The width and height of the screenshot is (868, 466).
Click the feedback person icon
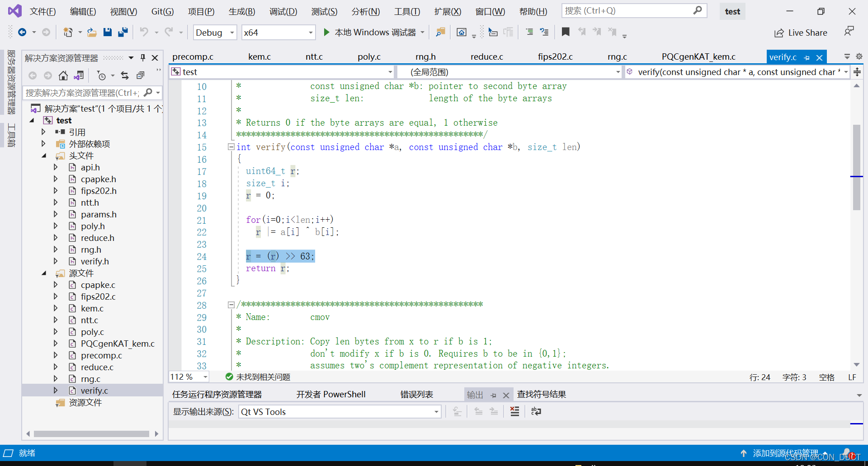point(849,32)
